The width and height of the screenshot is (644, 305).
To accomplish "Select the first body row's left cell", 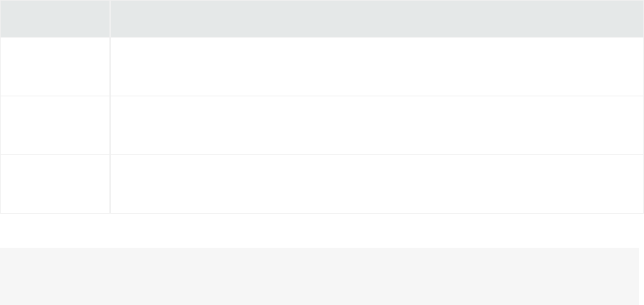I will pyautogui.click(x=54, y=67).
